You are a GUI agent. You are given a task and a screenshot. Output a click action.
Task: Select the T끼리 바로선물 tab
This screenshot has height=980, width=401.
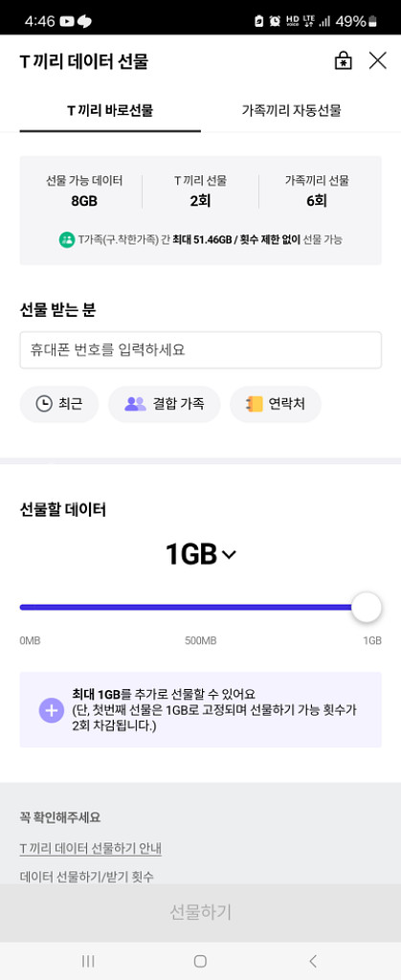tap(110, 111)
